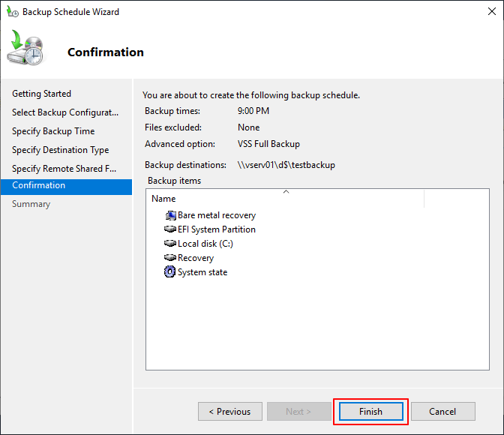Click the large backup schedule header icon
504x435 pixels.
25,47
